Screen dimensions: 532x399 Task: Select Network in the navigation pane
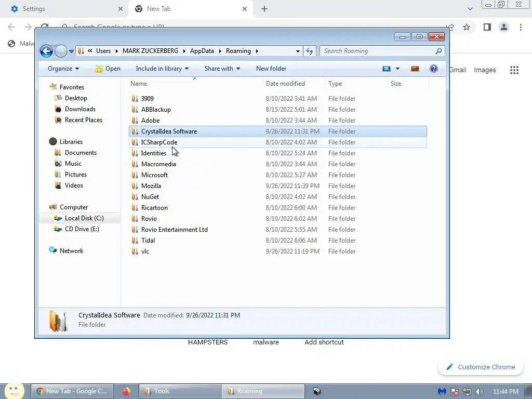click(71, 251)
